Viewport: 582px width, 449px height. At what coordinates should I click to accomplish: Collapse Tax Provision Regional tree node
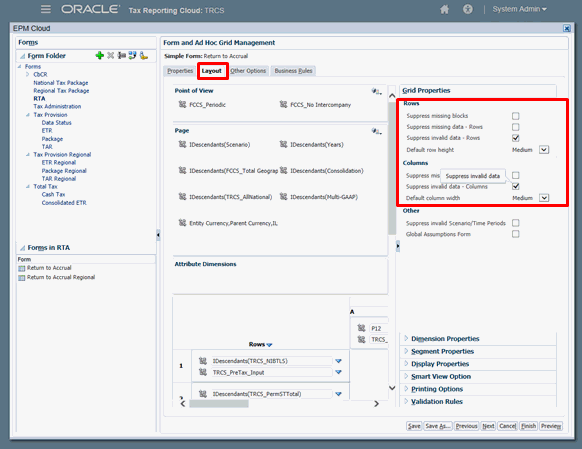[x=28, y=154]
